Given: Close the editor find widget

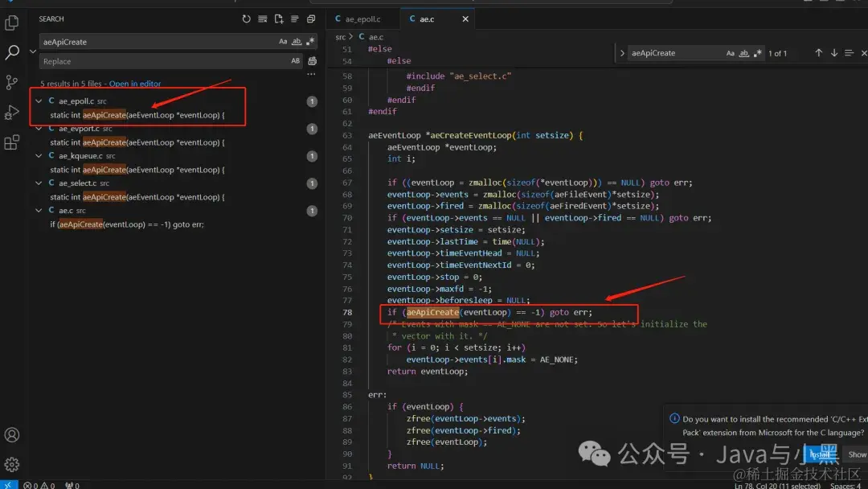Looking at the screenshot, I should pyautogui.click(x=863, y=52).
